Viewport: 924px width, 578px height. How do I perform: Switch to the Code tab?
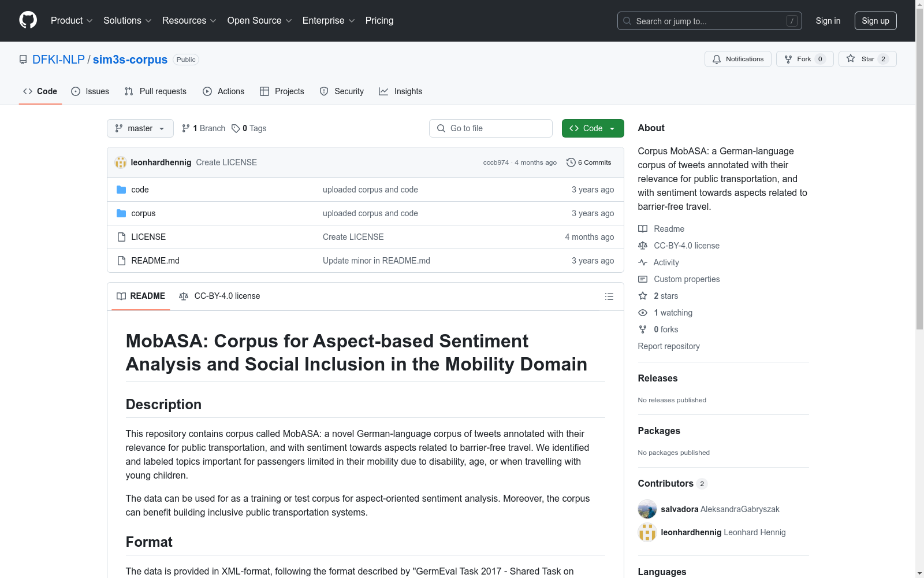[40, 91]
